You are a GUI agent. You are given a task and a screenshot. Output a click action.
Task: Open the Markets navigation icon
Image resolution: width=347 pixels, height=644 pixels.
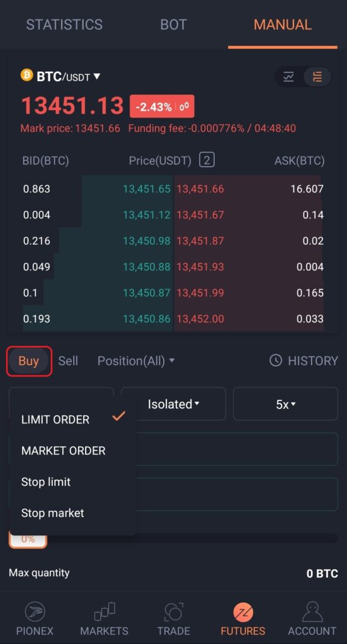point(104,613)
